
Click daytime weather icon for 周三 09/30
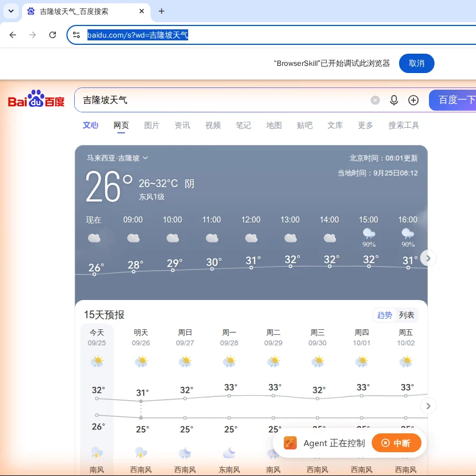(x=318, y=361)
